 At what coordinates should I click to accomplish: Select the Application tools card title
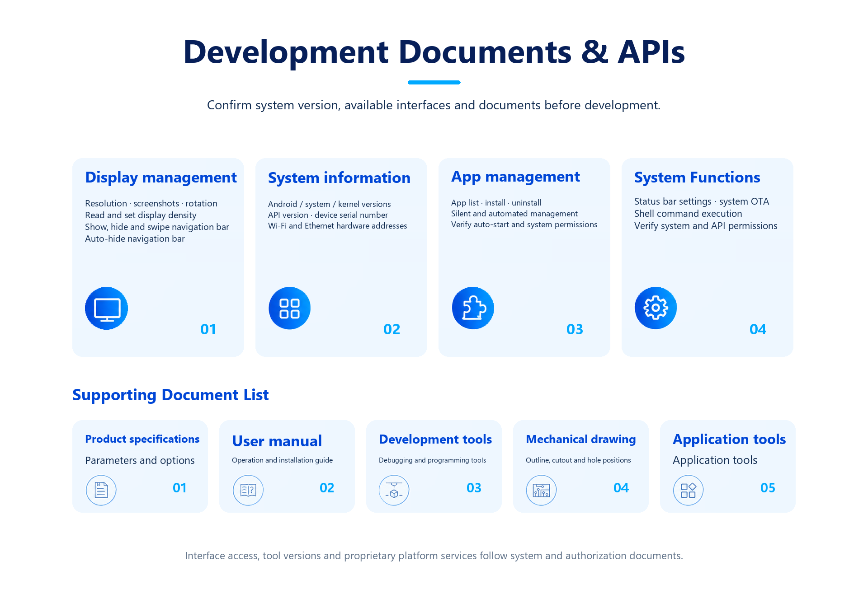click(729, 440)
